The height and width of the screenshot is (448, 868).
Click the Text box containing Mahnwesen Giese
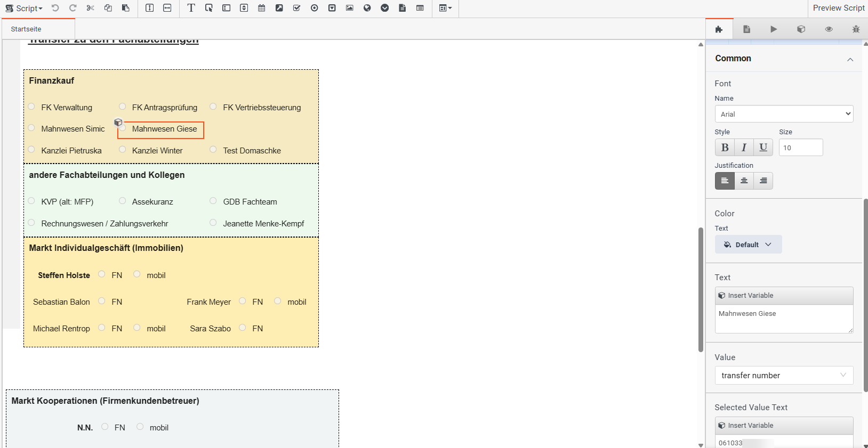pos(784,319)
